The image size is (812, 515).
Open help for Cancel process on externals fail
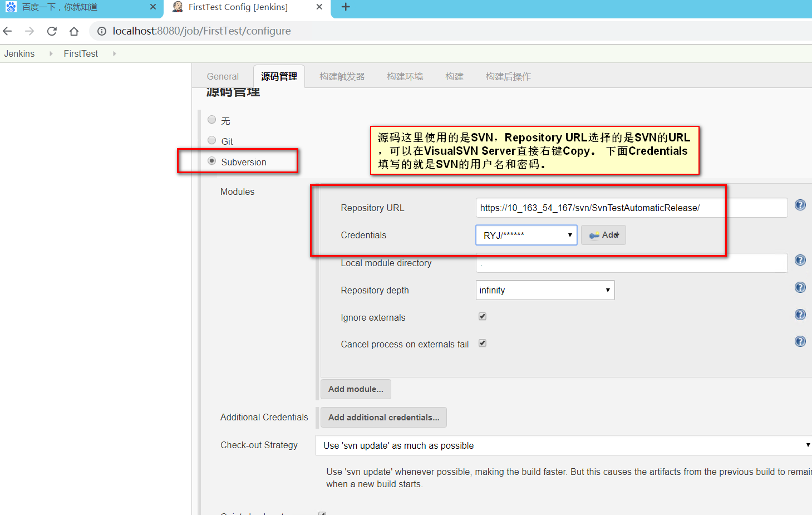(800, 341)
